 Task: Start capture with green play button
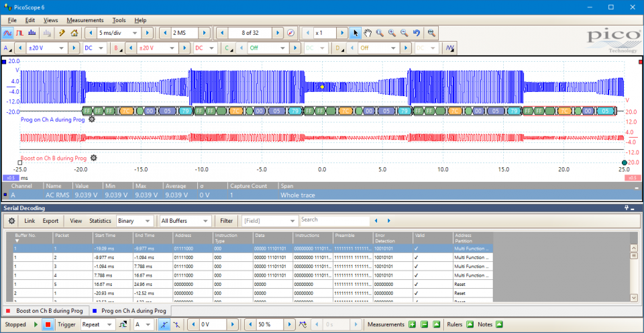pyautogui.click(x=36, y=324)
